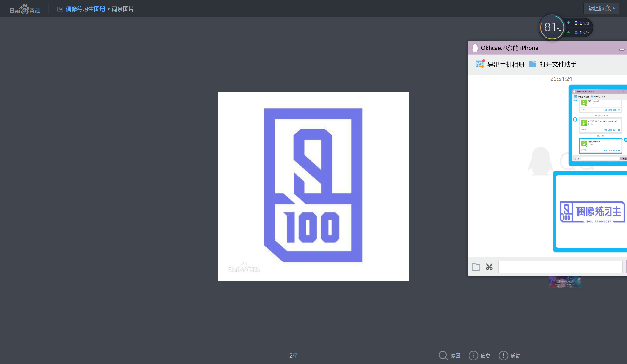Viewport: 627px width, 364px height.
Task: Show image 信息 details
Action: [485, 356]
